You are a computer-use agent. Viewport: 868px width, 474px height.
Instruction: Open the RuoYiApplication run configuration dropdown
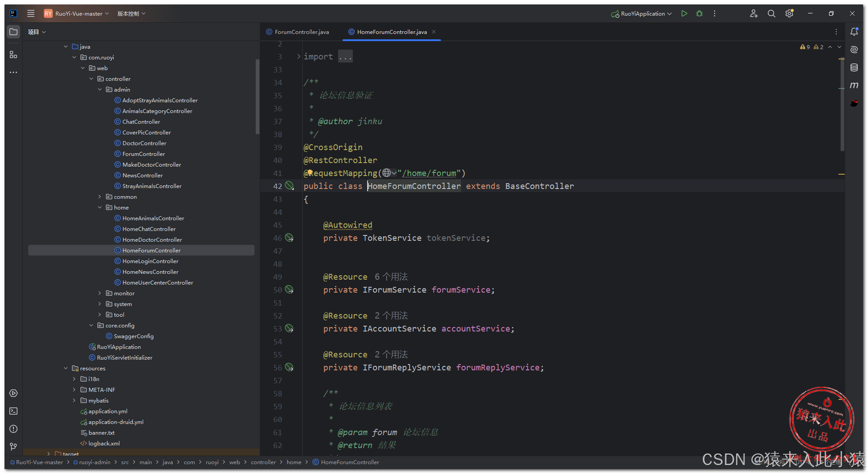coord(641,13)
